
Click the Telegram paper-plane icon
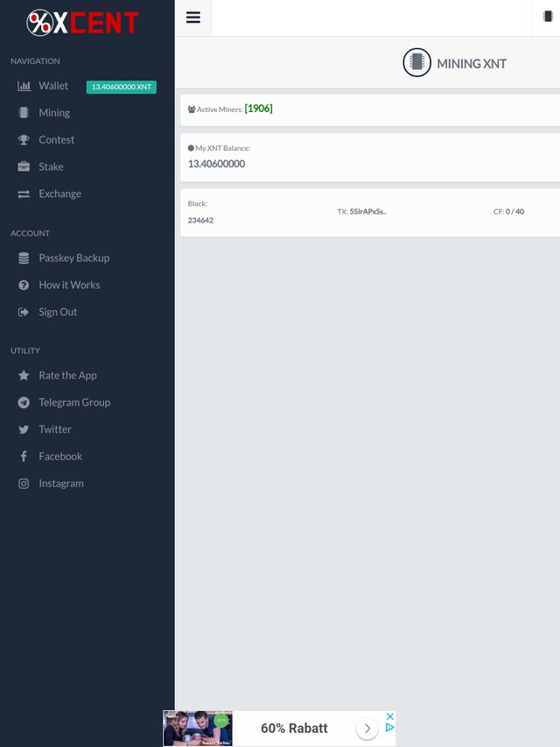[x=24, y=403]
